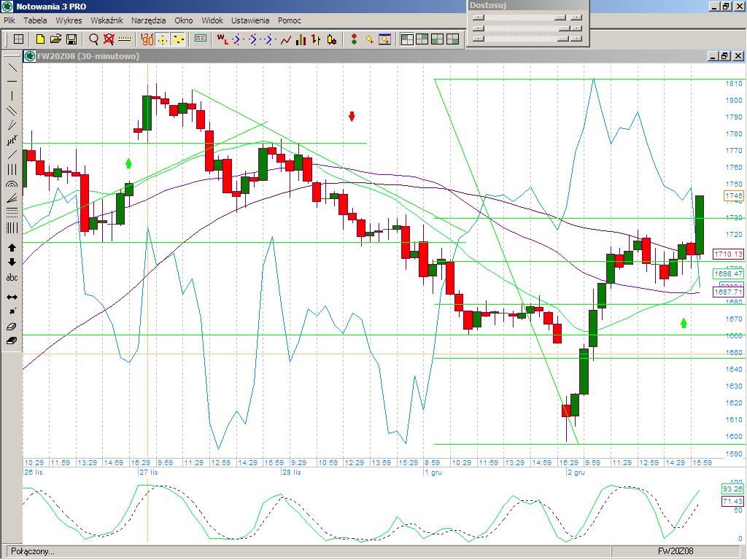
Task: Open the Ustawienia menu
Action: (250, 20)
